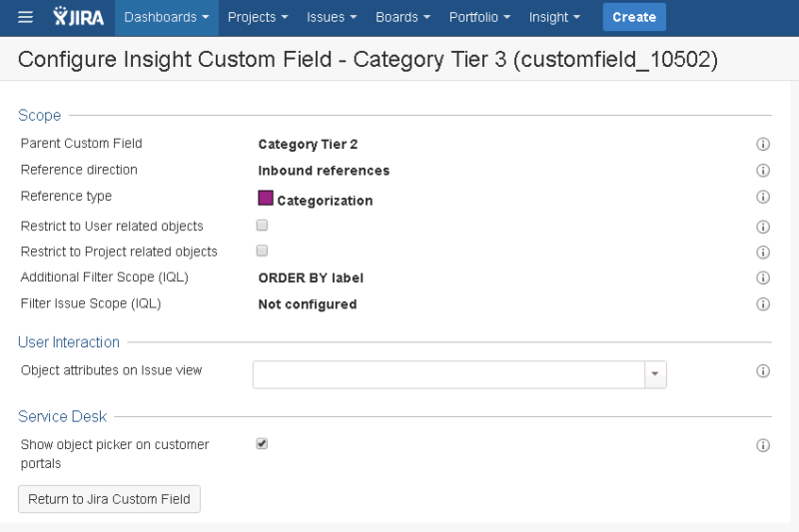Click Return to Jira Custom Field
Viewport: 799px width, 532px height.
click(x=109, y=499)
